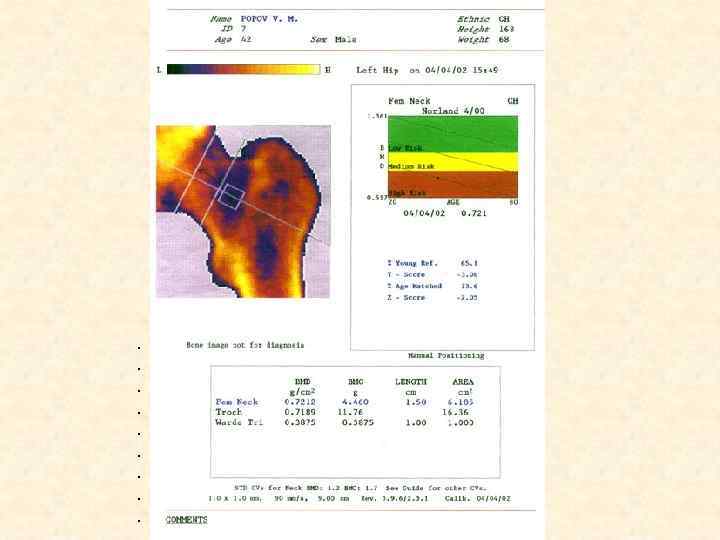
Task: Click the % Age Matched label
Action: [414, 286]
